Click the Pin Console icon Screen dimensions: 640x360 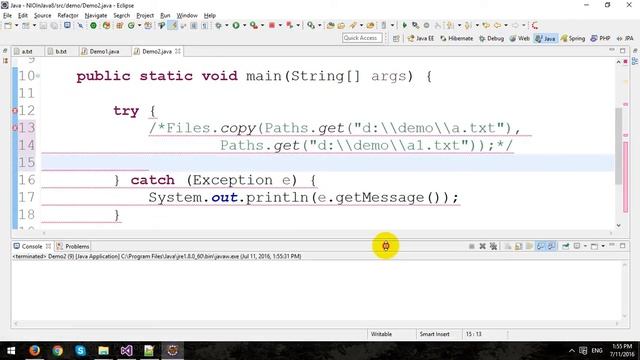[565, 246]
